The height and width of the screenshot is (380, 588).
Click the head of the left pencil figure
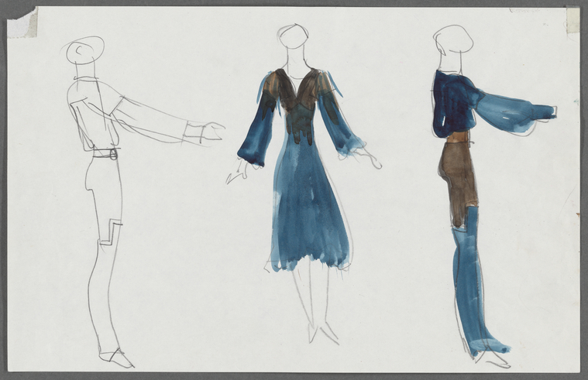pos(84,50)
